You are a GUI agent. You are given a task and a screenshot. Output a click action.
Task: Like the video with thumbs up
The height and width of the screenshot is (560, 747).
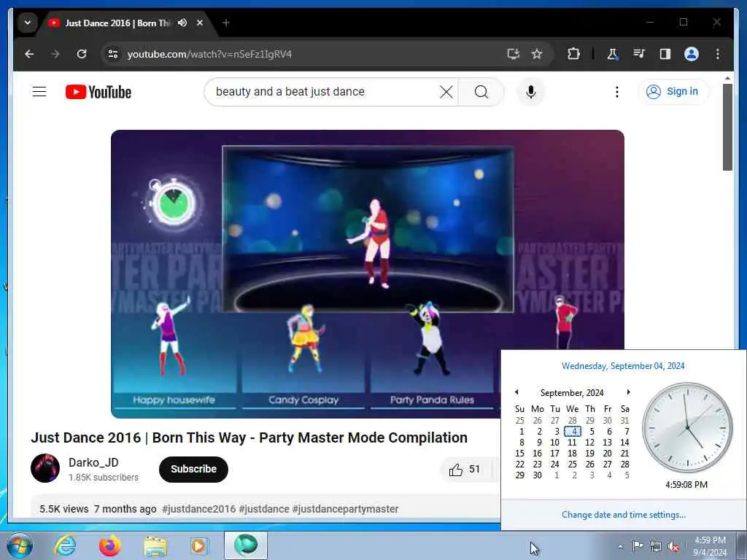(x=465, y=470)
